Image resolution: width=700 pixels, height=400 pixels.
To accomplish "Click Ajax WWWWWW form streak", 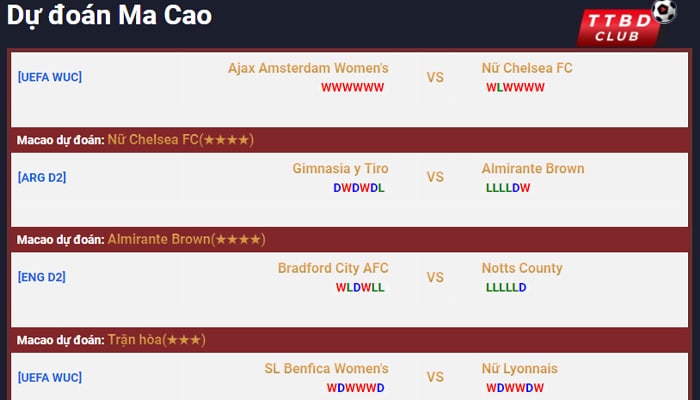I will [352, 88].
